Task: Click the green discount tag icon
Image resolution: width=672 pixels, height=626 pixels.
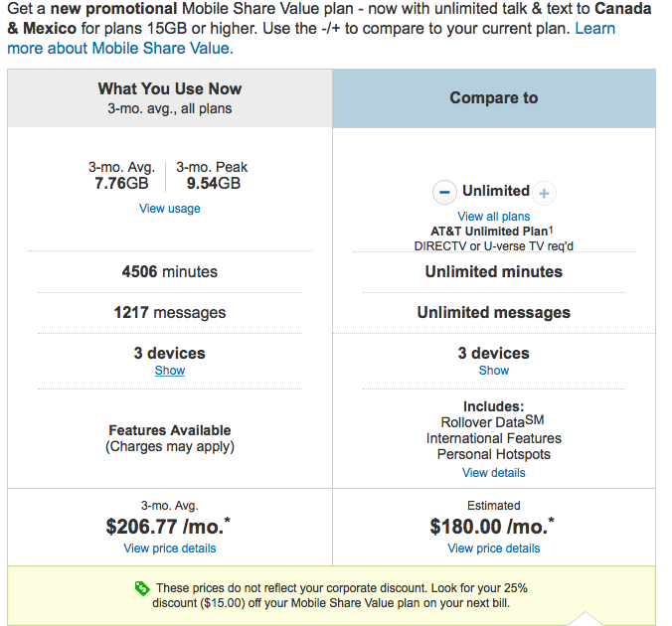Action: pyautogui.click(x=142, y=588)
